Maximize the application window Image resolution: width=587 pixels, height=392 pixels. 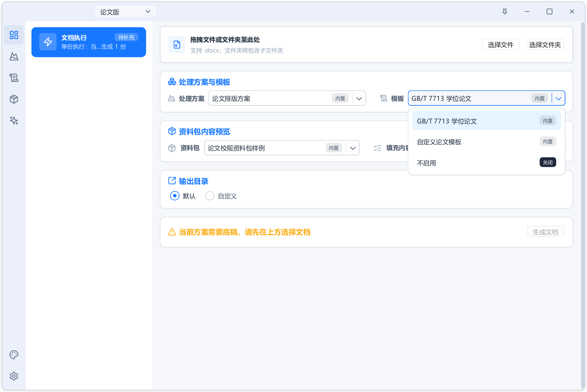click(x=549, y=12)
